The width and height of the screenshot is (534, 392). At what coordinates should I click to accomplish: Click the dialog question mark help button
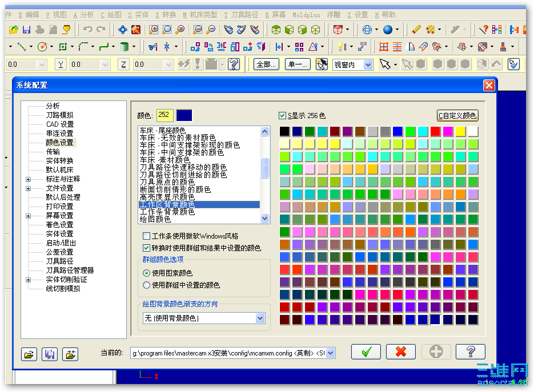tap(470, 351)
